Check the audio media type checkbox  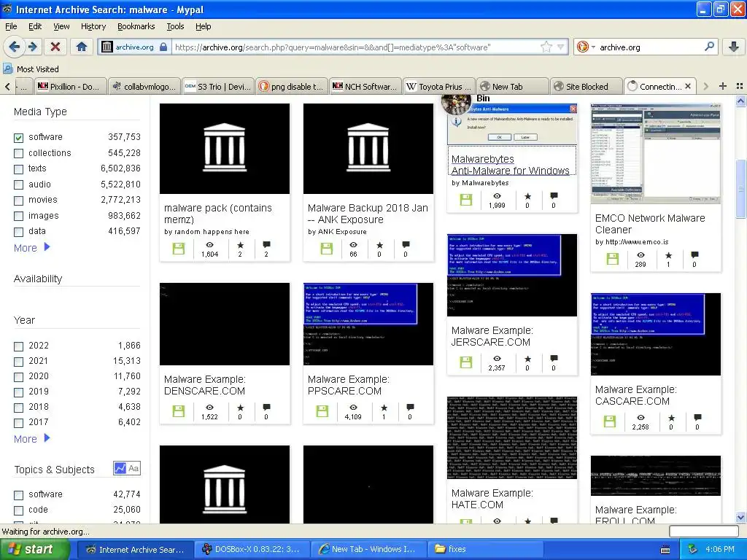point(18,184)
